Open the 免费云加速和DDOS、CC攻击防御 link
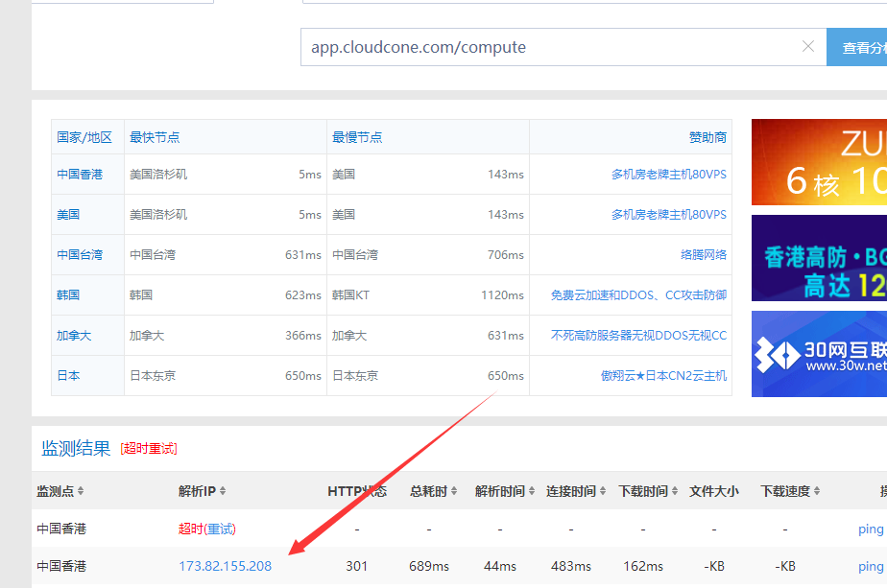Screen dimensions: 887x588 click(638, 294)
